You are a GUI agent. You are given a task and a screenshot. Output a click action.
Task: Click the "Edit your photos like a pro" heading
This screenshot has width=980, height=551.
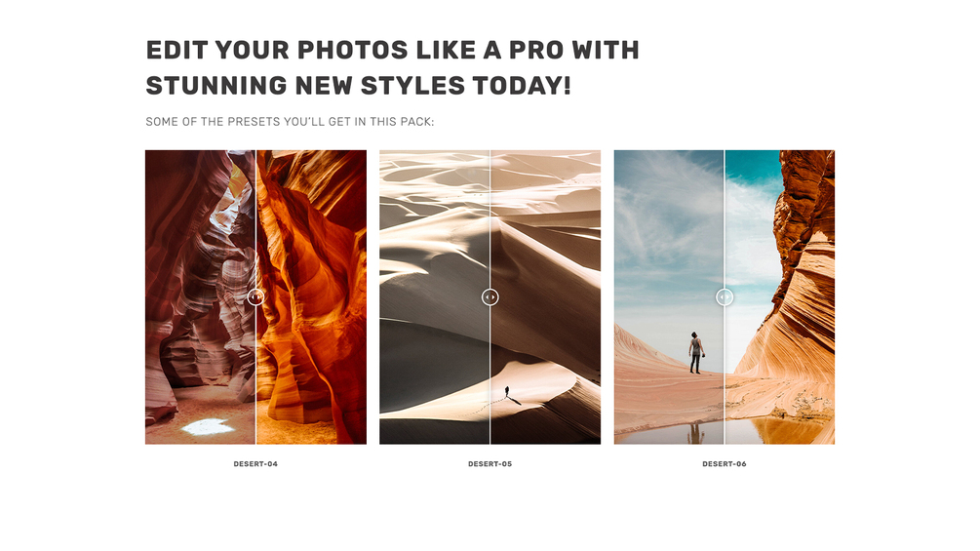393,67
